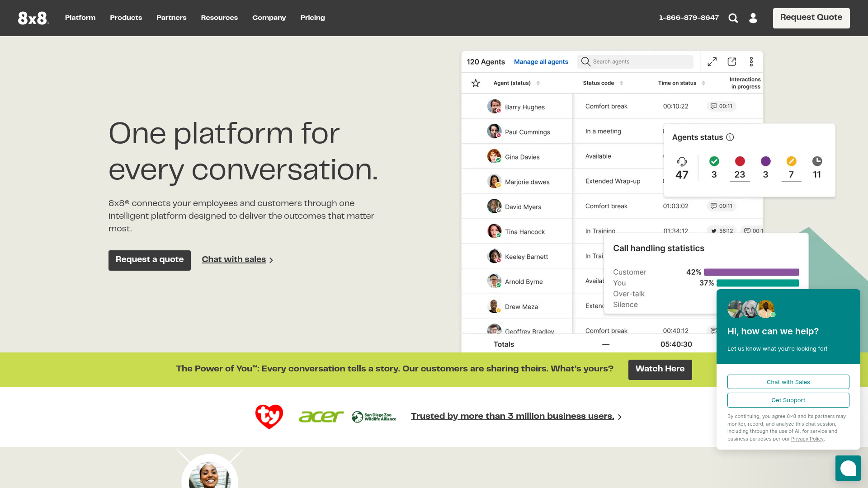Open the three-dot menu on the agents widget
The width and height of the screenshot is (868, 488).
point(751,61)
